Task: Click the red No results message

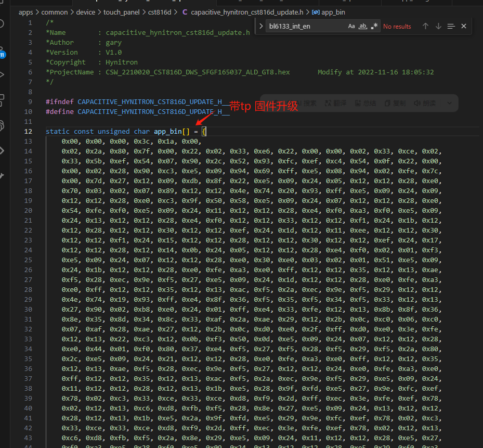Action: (397, 27)
